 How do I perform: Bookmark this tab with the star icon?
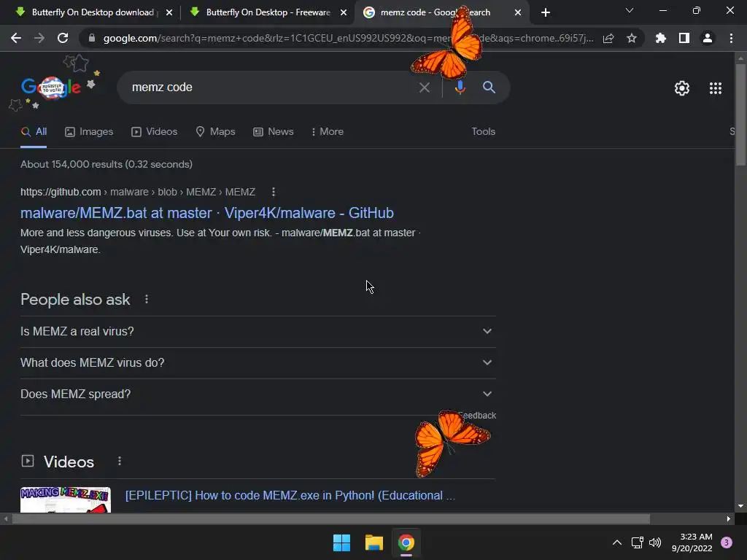632,38
